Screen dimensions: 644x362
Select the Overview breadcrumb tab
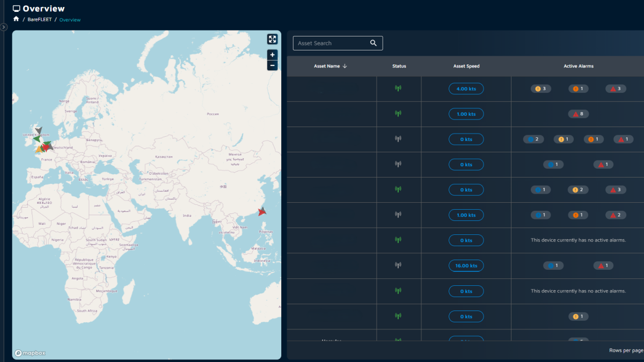70,19
